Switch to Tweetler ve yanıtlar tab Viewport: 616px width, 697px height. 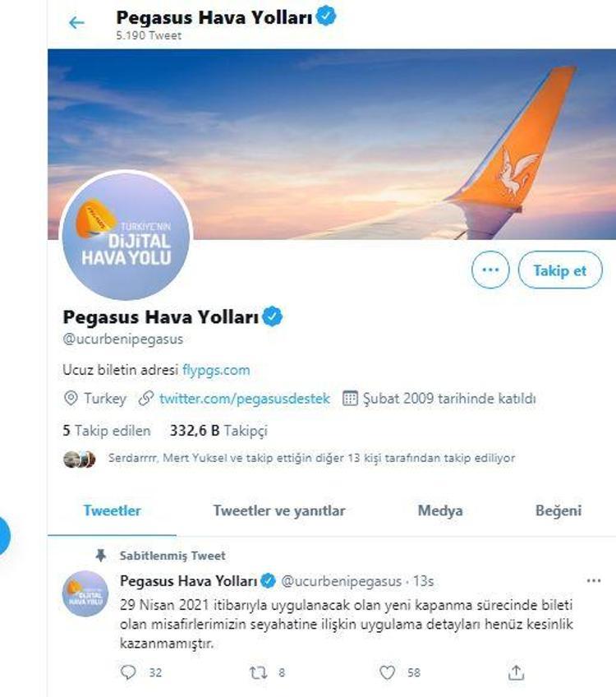pyautogui.click(x=278, y=510)
